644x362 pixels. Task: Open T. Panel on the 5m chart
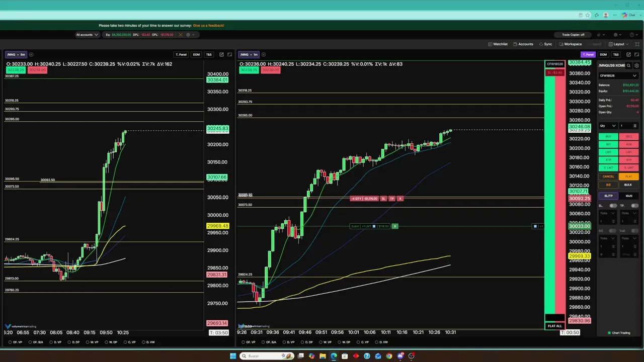pos(181,54)
